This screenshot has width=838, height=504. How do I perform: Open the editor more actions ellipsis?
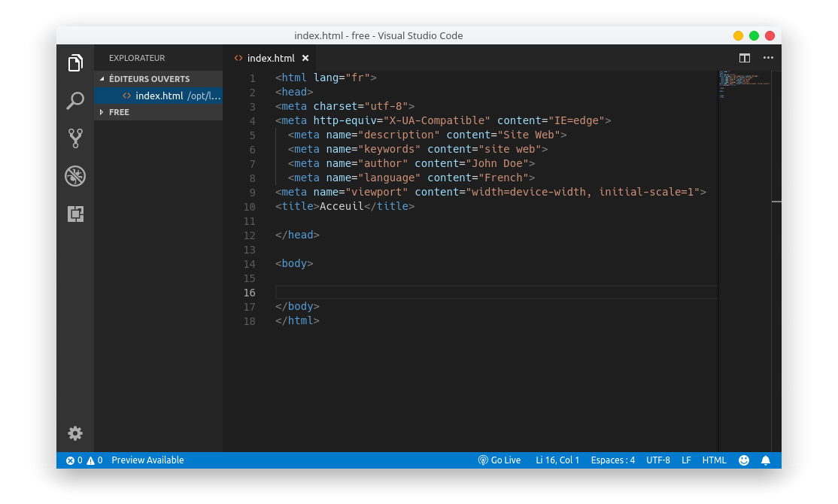pos(768,58)
